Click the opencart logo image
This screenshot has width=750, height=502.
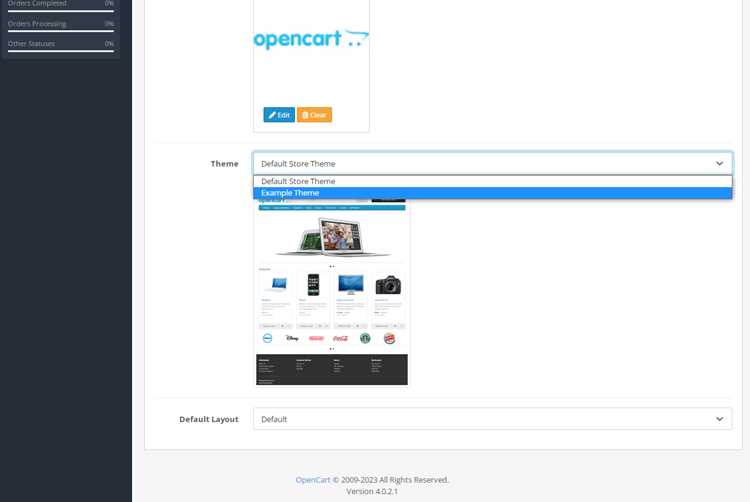click(x=311, y=39)
